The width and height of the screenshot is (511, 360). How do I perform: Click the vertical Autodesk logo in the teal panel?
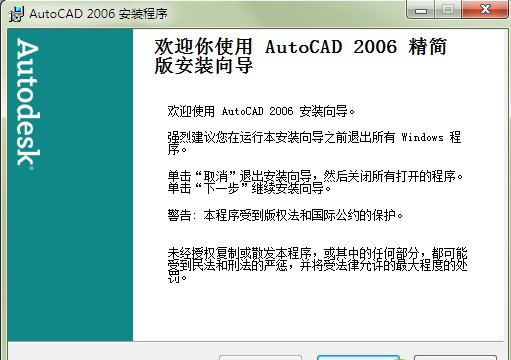click(x=28, y=104)
